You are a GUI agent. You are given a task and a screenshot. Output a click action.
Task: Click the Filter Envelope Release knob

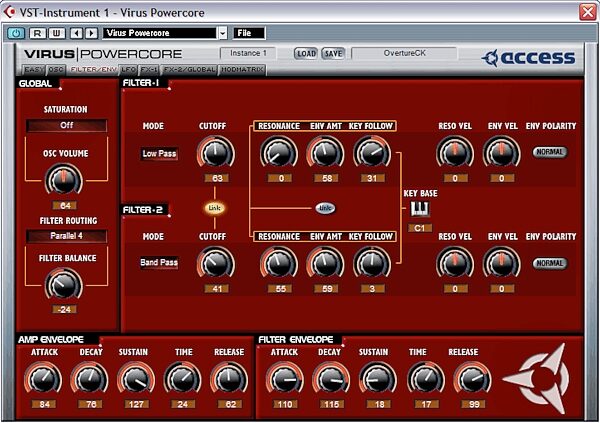click(472, 379)
